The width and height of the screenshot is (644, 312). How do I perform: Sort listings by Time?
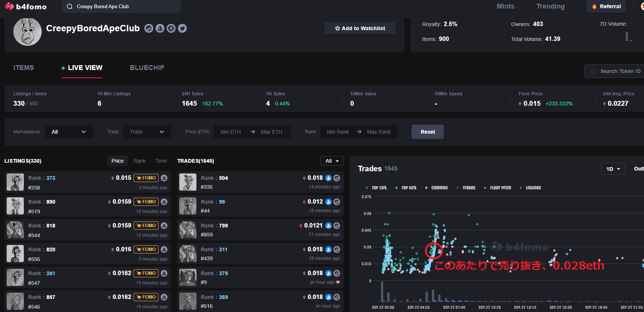coord(161,161)
